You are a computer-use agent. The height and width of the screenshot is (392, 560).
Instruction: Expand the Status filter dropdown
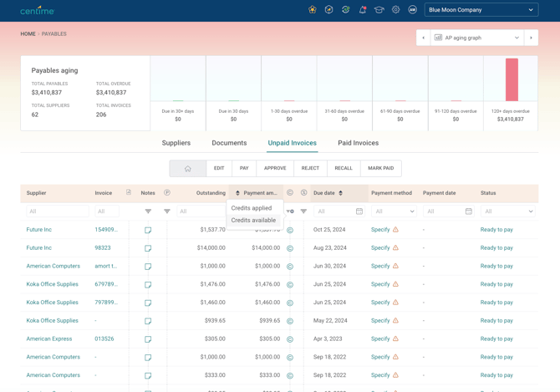[508, 211]
